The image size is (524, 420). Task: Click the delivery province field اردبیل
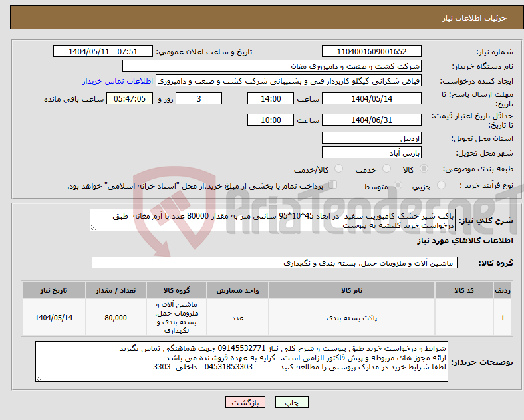click(x=371, y=138)
